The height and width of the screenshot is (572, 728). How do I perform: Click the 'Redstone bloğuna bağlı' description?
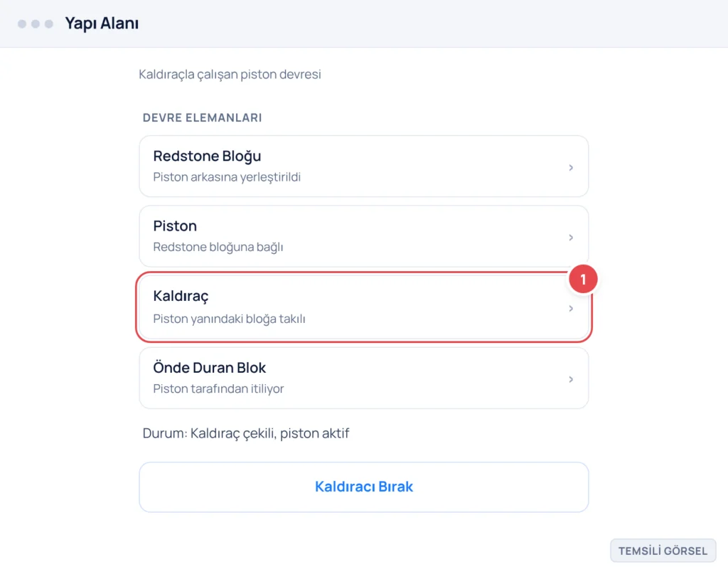(x=218, y=247)
